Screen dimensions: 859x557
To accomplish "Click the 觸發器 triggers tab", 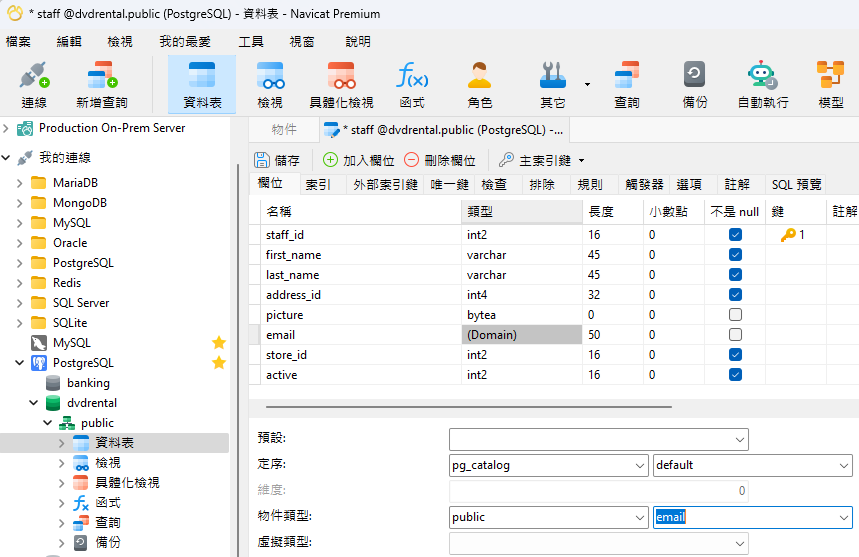I will coord(644,185).
